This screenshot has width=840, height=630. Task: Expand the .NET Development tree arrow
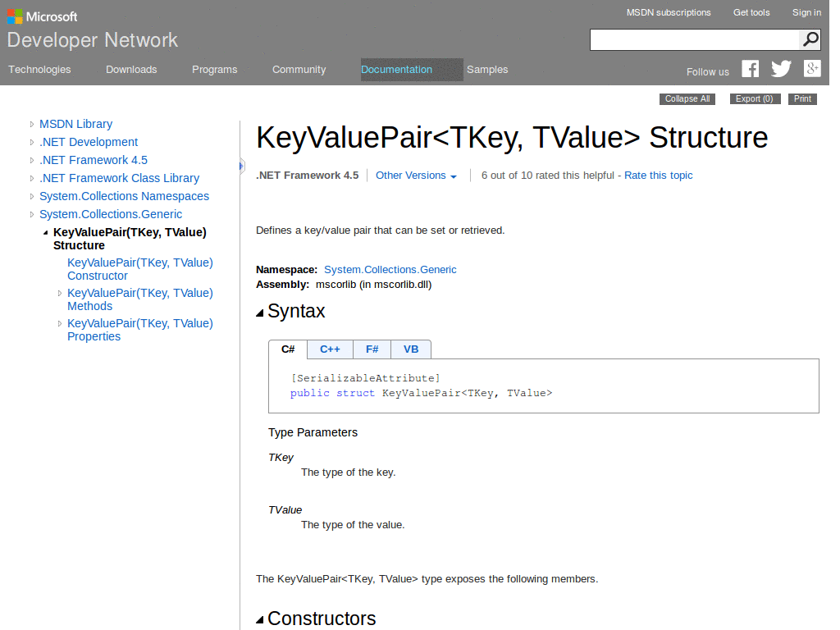[32, 143]
